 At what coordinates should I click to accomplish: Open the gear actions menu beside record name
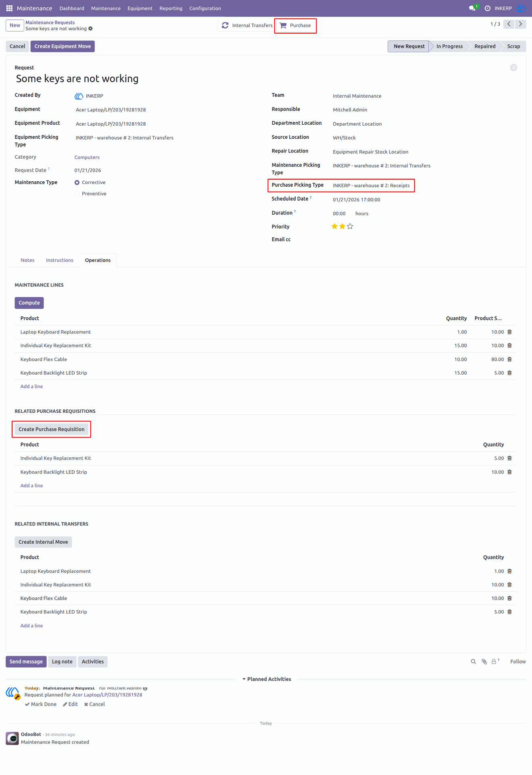[x=90, y=29]
